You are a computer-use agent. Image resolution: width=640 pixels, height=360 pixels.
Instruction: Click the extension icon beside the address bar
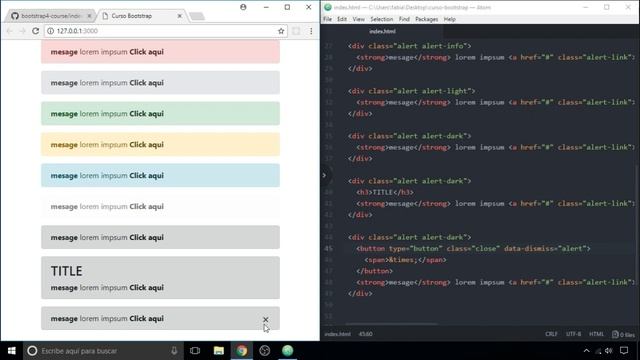296,31
